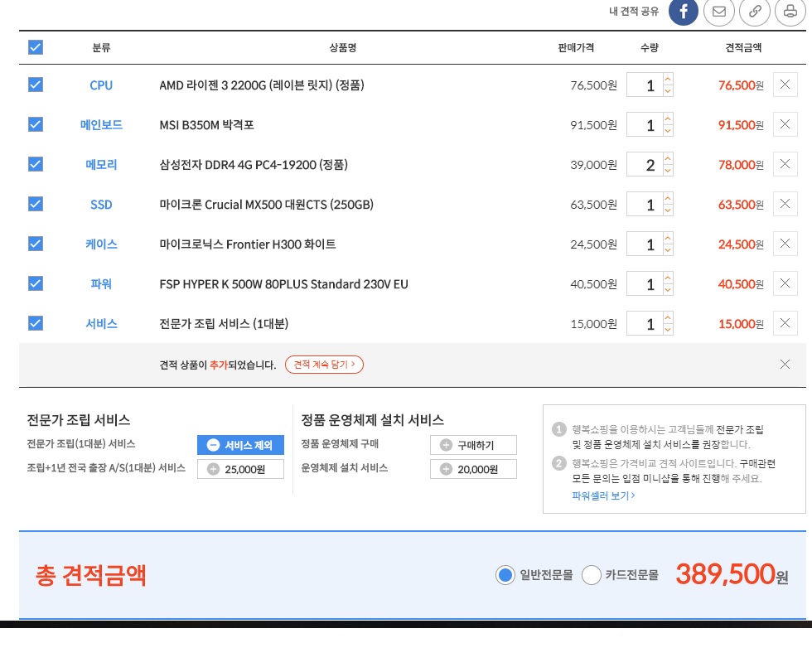The height and width of the screenshot is (672, 812).
Task: Increase 케이스 quantity with up arrow
Action: pos(668,239)
